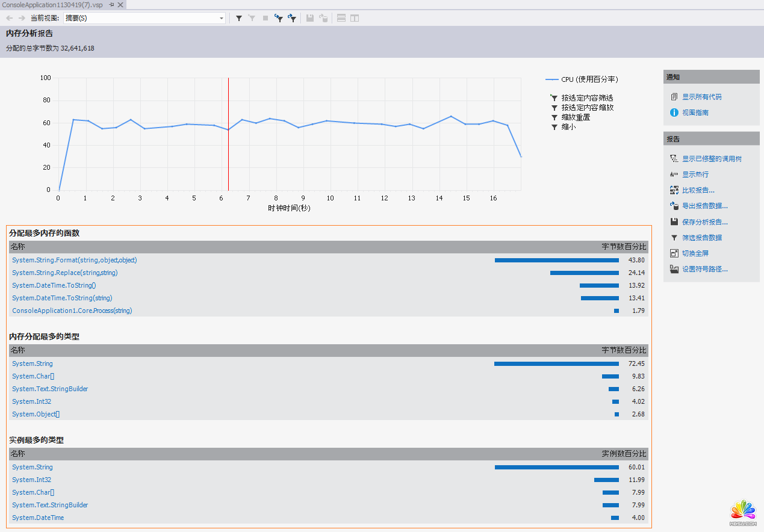The image size is (764, 532).
Task: Click the folder icon beside 设置符号路径
Action: 674,269
